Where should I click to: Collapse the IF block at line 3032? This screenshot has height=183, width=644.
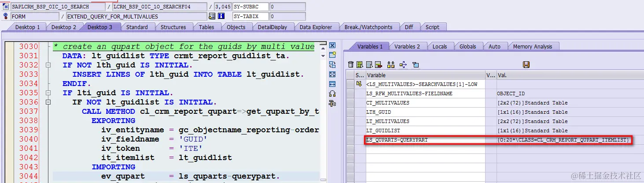click(x=48, y=65)
